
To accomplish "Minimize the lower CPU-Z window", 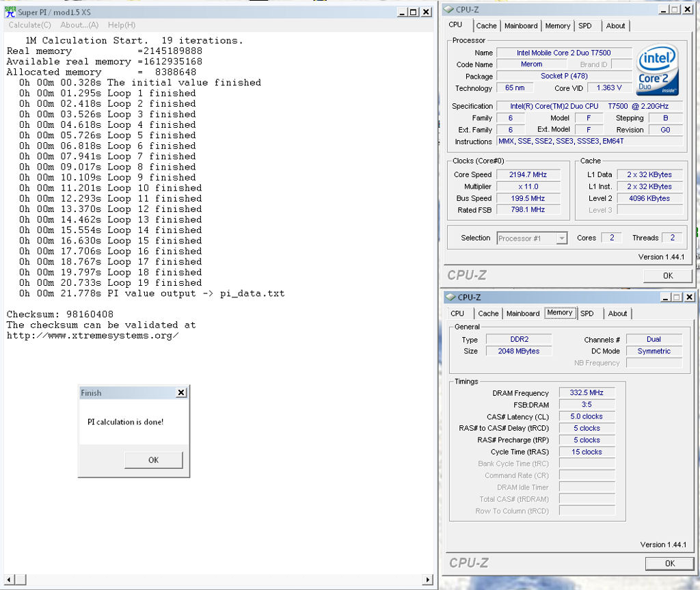I will [666, 297].
